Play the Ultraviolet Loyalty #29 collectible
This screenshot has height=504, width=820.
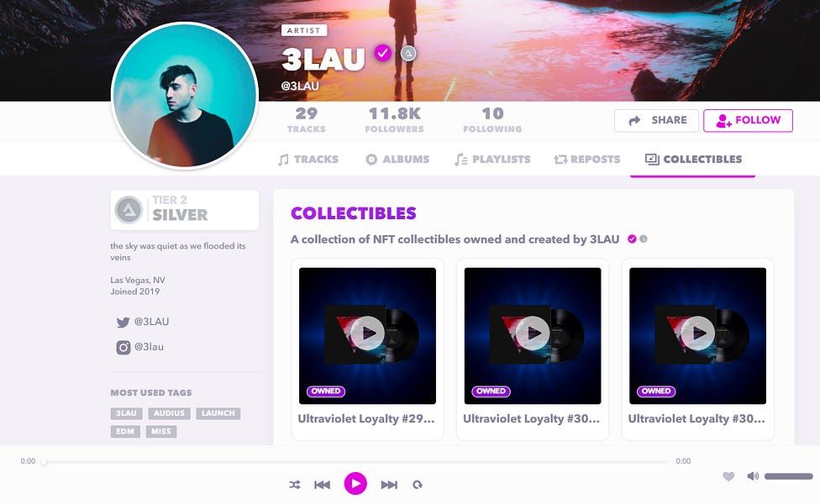click(x=367, y=333)
